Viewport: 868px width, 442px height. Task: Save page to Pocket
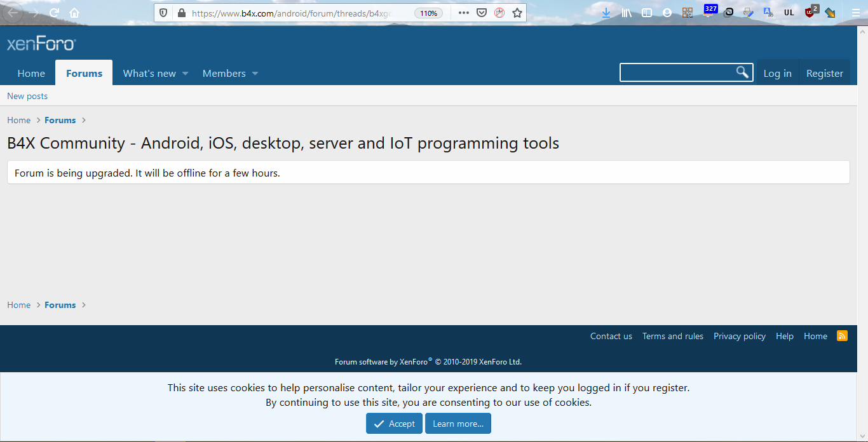click(482, 13)
